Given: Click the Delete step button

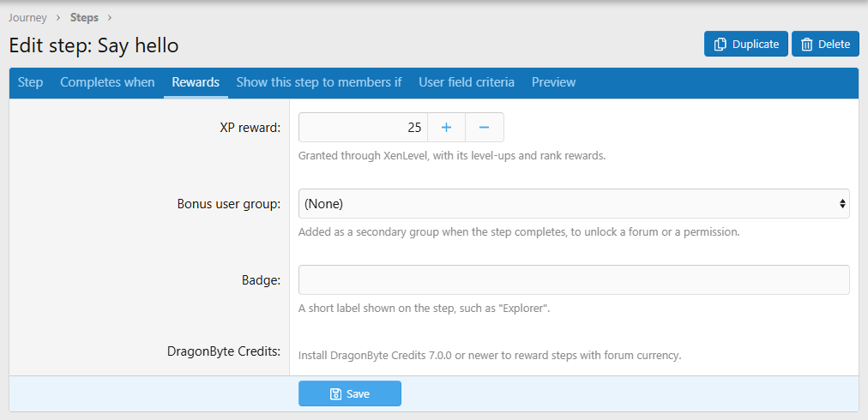Looking at the screenshot, I should pyautogui.click(x=825, y=44).
